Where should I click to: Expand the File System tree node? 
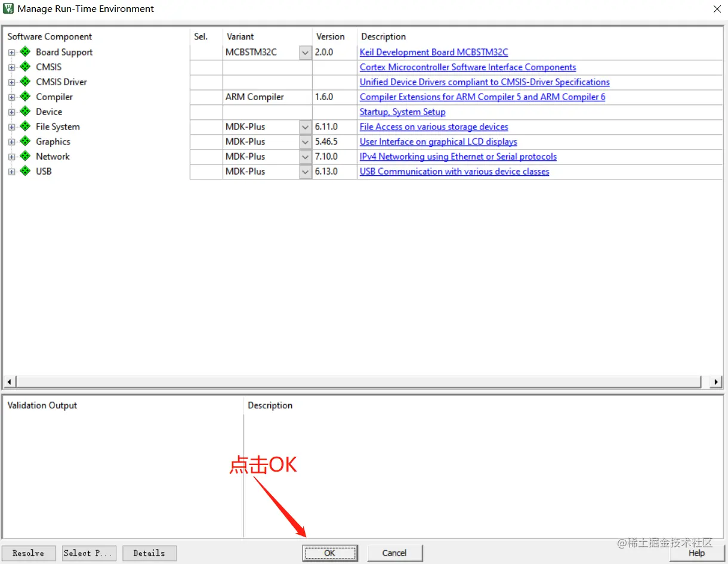click(x=11, y=127)
